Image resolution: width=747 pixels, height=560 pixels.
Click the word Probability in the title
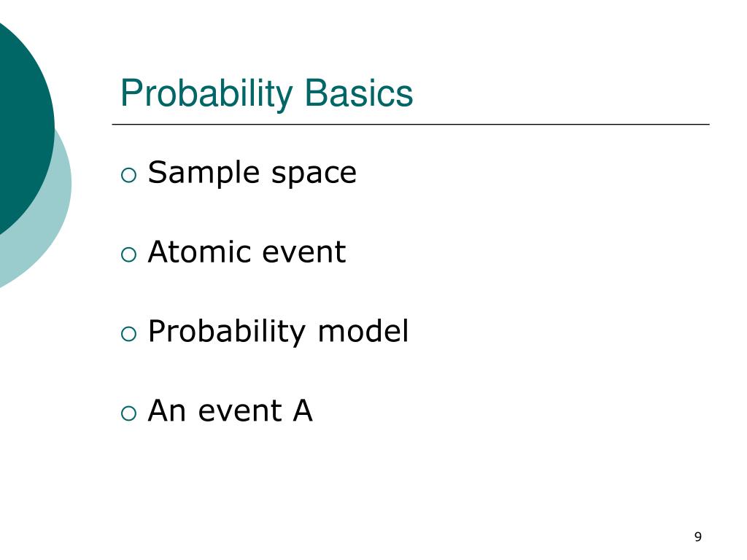click(206, 94)
